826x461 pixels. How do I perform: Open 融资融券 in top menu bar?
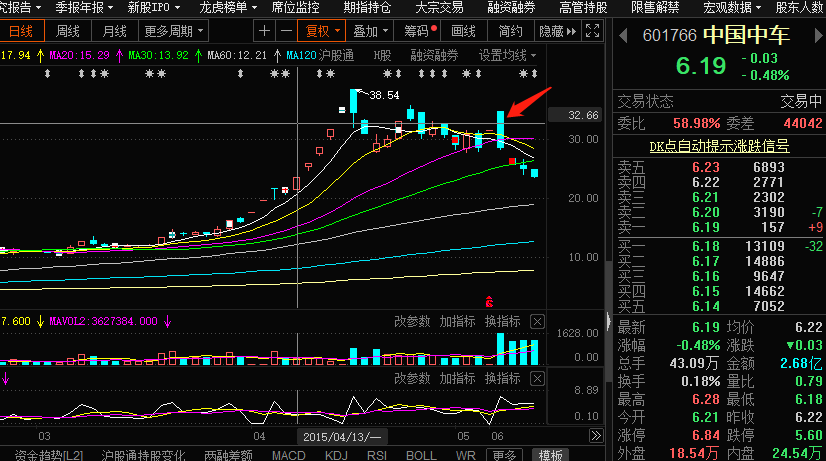(x=511, y=7)
